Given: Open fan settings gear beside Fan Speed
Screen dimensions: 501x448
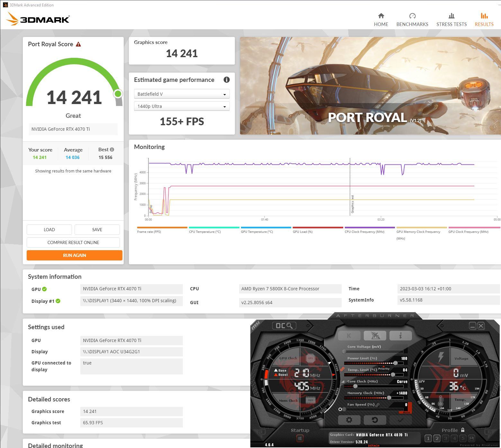Looking at the screenshot, I should tap(340, 409).
